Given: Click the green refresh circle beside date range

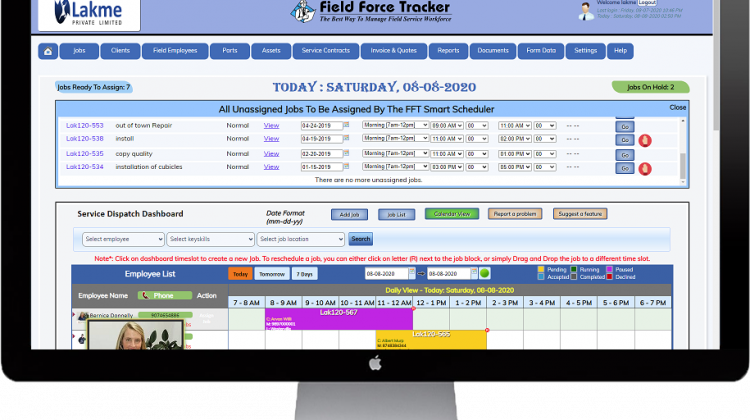Looking at the screenshot, I should coord(485,273).
